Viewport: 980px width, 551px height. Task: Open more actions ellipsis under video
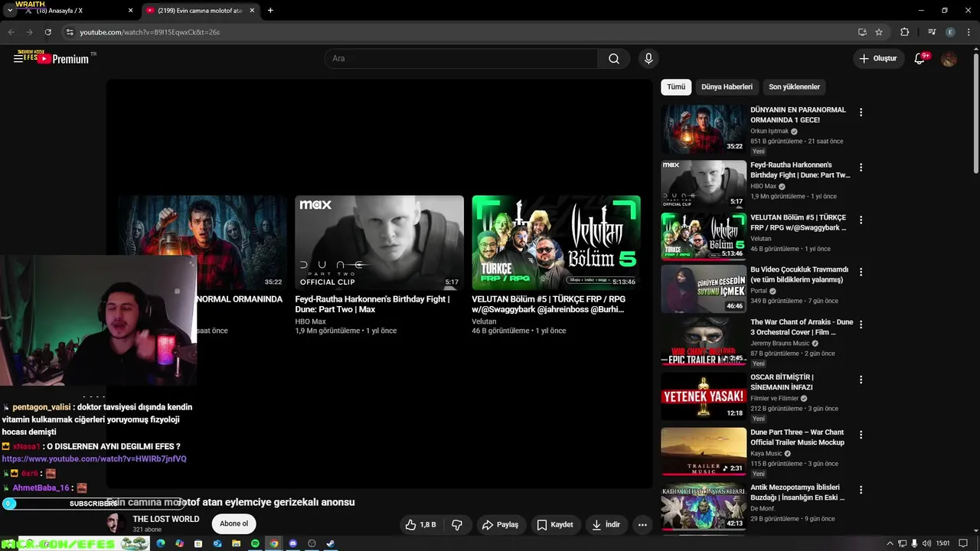[642, 525]
